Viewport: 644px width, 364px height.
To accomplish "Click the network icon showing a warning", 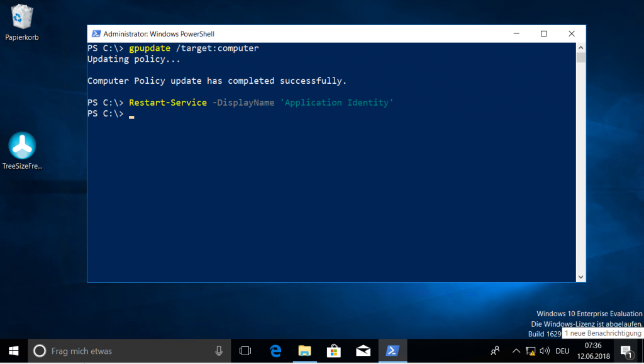I will click(530, 351).
